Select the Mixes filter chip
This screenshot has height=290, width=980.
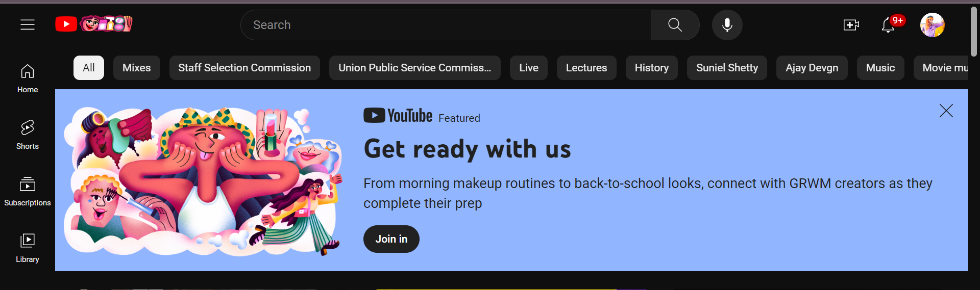pyautogui.click(x=137, y=68)
